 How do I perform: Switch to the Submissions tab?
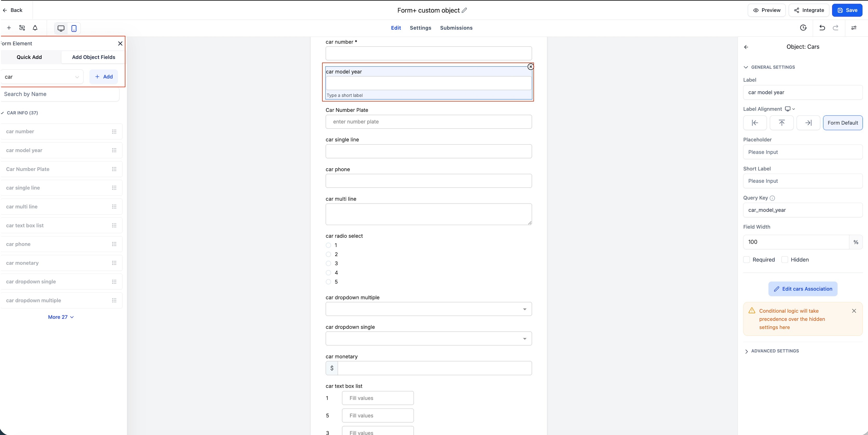pos(456,28)
